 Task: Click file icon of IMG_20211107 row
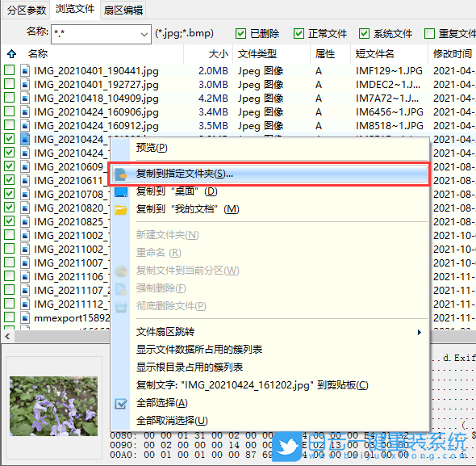pyautogui.click(x=25, y=290)
